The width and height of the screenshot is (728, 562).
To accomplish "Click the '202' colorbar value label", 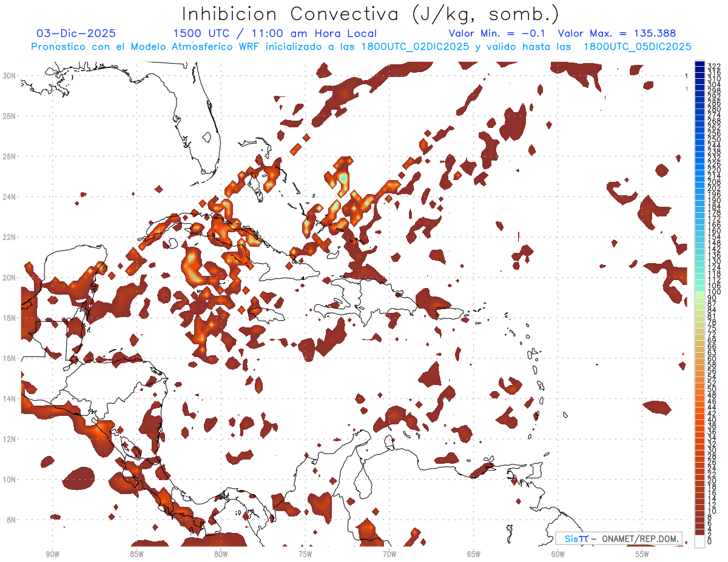I will [713, 188].
